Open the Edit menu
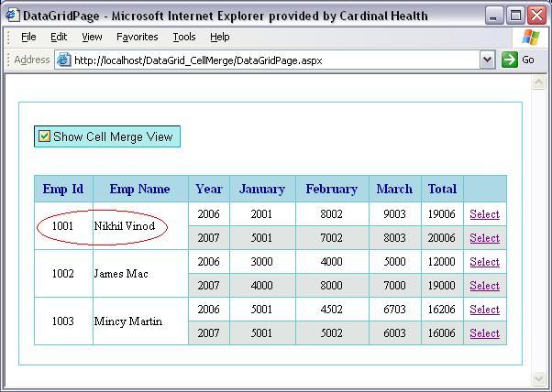 pos(59,37)
